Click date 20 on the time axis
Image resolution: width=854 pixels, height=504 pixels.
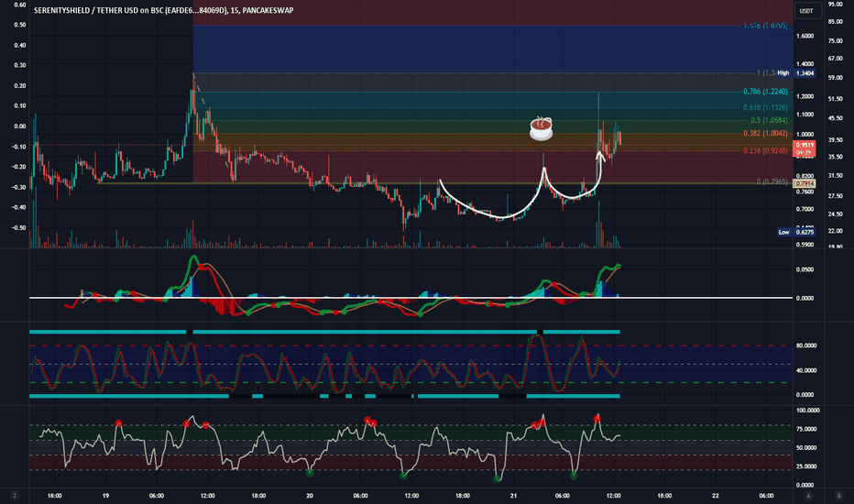point(310,496)
